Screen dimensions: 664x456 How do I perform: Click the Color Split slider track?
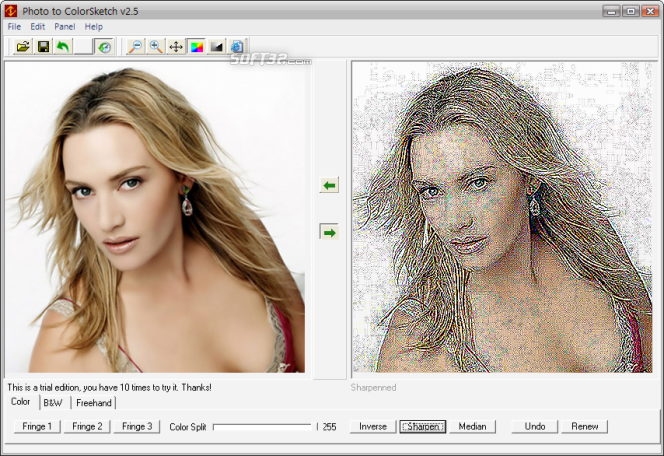click(x=262, y=427)
